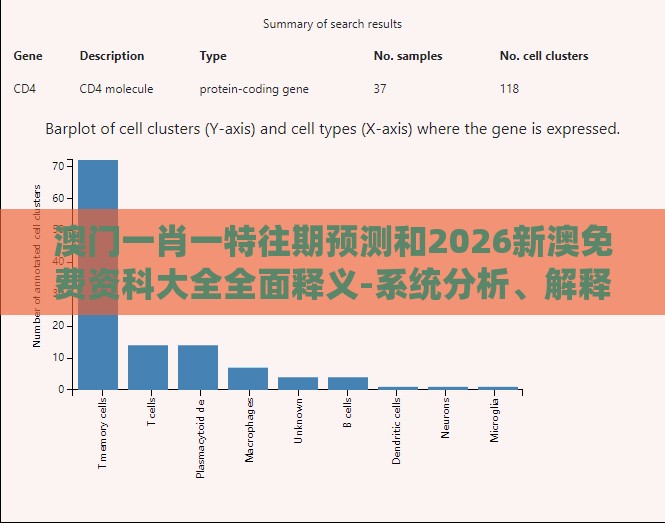
Task: Click the '37' samples value
Action: click(380, 89)
